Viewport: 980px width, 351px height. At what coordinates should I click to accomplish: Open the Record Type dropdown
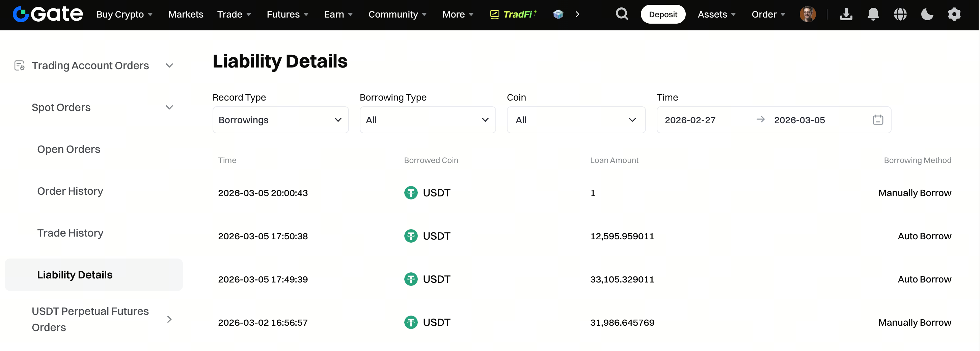pos(280,120)
